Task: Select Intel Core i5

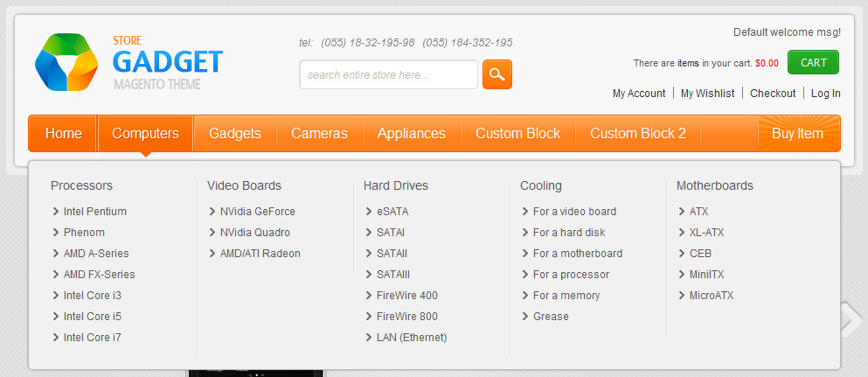Action: point(93,317)
